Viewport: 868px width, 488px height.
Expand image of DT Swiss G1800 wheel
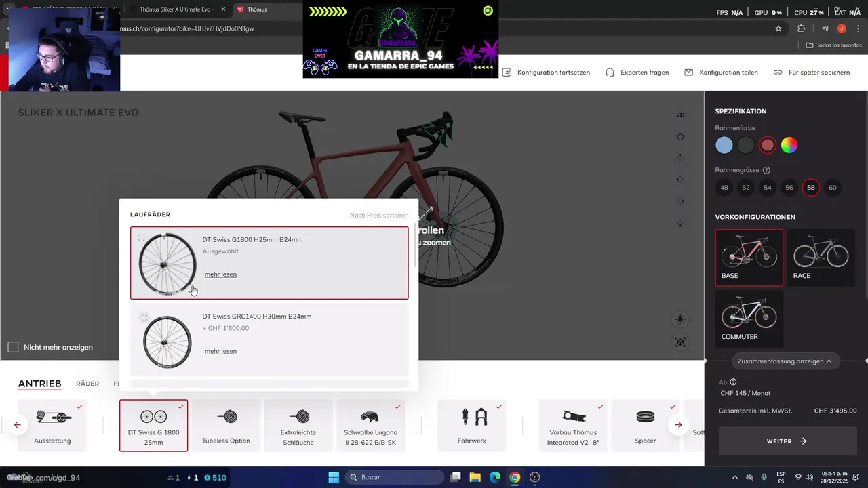[141, 238]
